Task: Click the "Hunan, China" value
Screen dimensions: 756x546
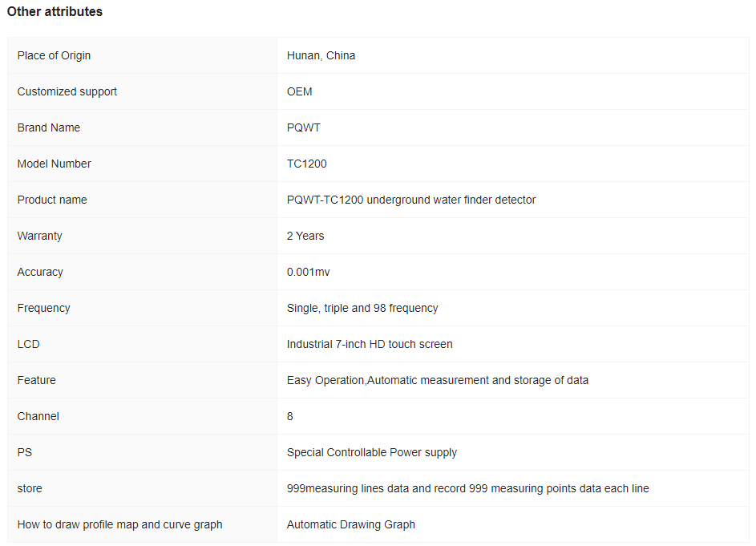Action: tap(321, 55)
